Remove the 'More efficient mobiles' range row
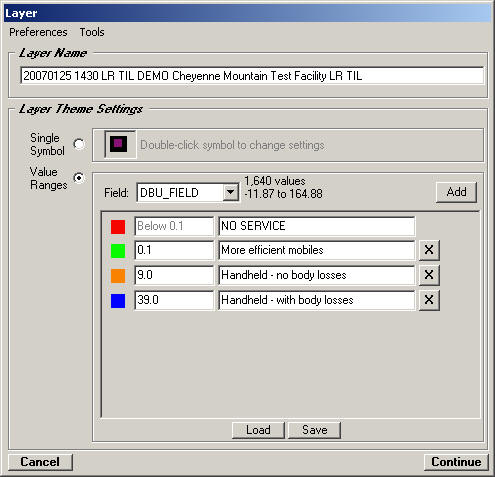The height and width of the screenshot is (477, 495). pos(429,250)
